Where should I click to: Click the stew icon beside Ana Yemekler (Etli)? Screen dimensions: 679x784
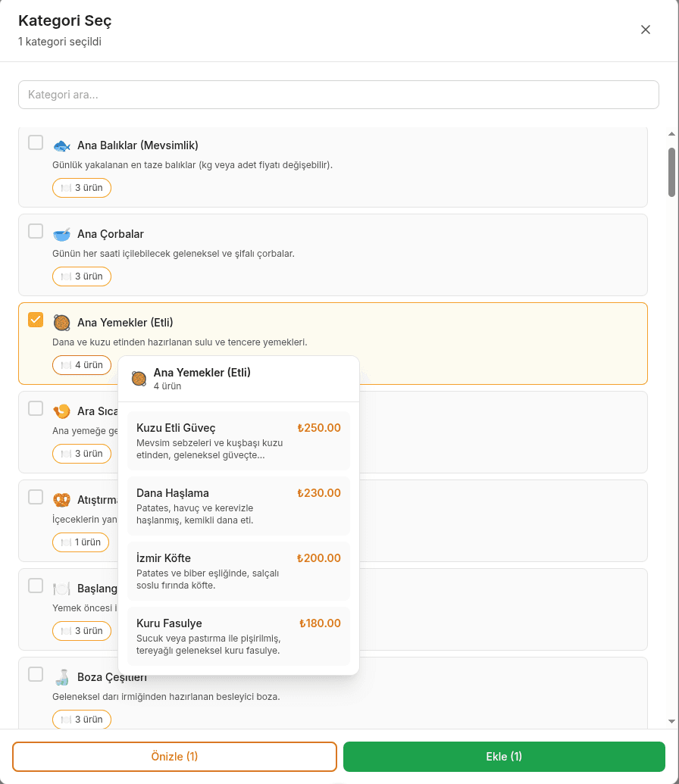tap(61, 323)
